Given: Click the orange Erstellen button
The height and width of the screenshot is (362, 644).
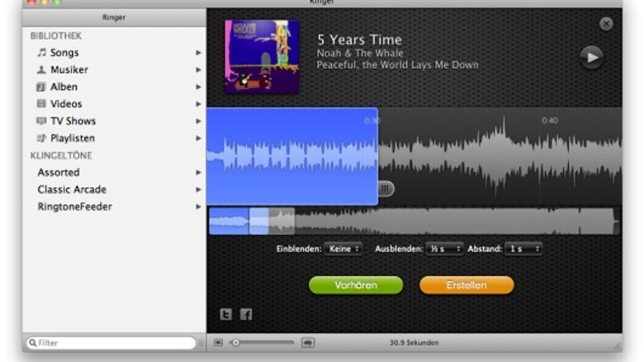Looking at the screenshot, I should coord(467,285).
